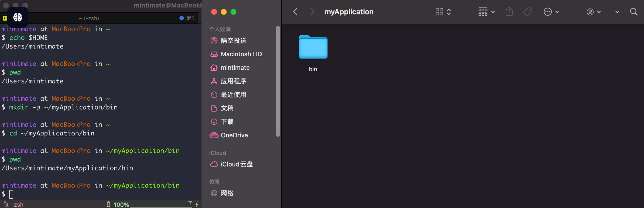The height and width of the screenshot is (208, 644).
Task: Click the Share toolbar icon
Action: coord(509,12)
